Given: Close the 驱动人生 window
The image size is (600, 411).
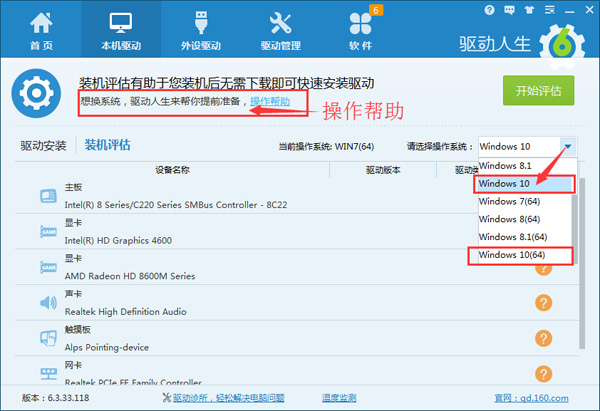Looking at the screenshot, I should 590,10.
